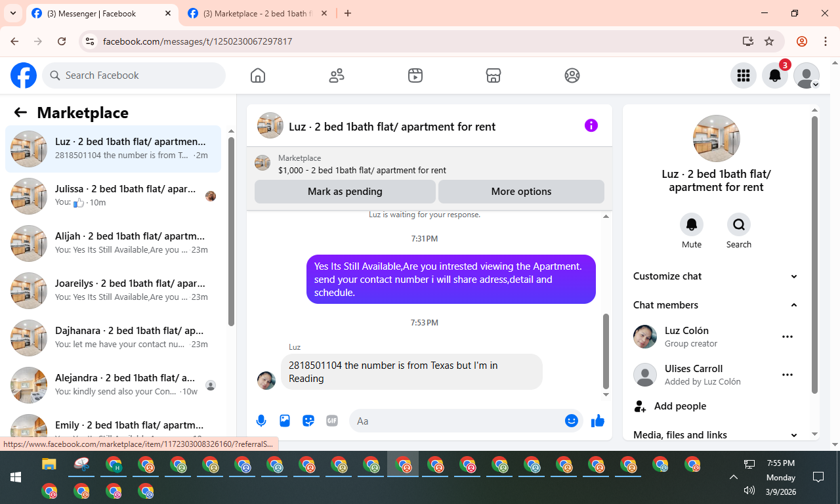Choose a sticker icon
Screen dimensions: 840x504
(308, 421)
